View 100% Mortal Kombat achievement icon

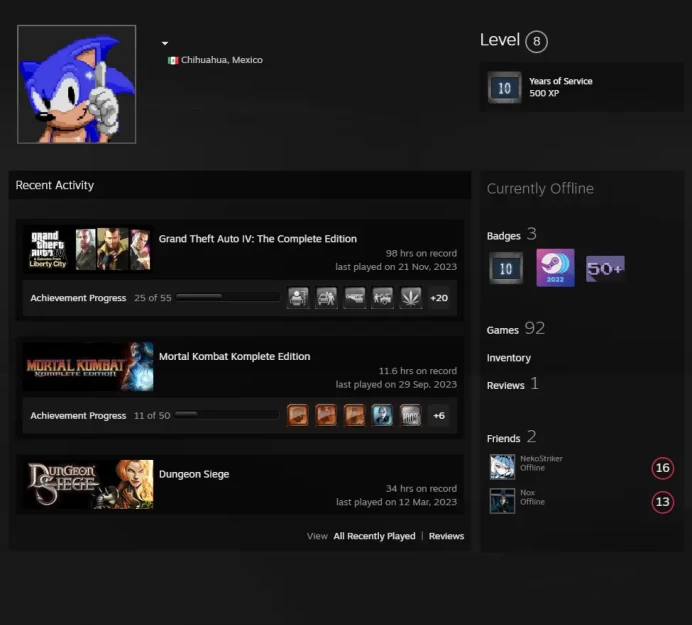point(411,415)
